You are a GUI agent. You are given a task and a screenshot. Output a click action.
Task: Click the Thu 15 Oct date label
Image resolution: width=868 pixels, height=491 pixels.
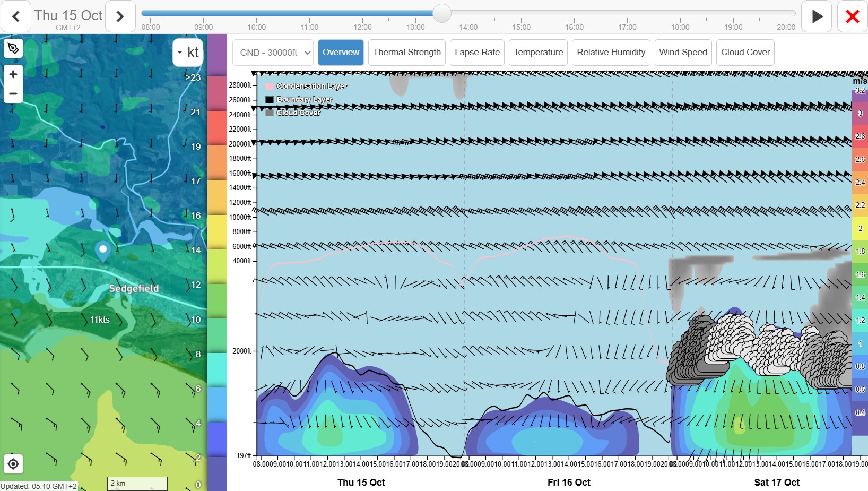click(x=68, y=15)
